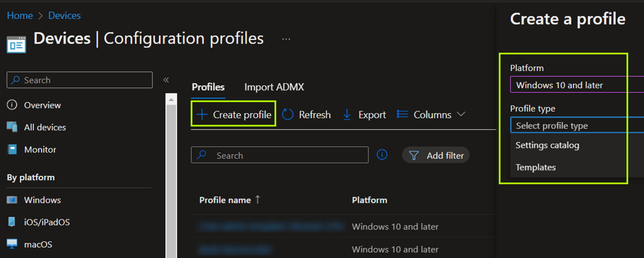Click the profiles Search input box
644x258 pixels.
pyautogui.click(x=280, y=155)
